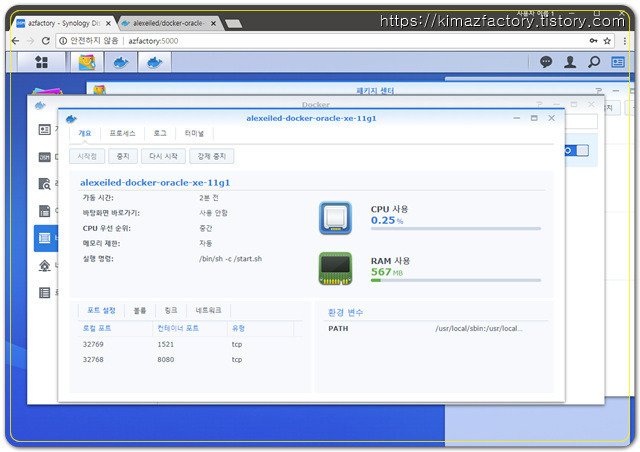The width and height of the screenshot is (640, 452).
Task: Open the Docker Log sidebar icon
Action: click(44, 293)
